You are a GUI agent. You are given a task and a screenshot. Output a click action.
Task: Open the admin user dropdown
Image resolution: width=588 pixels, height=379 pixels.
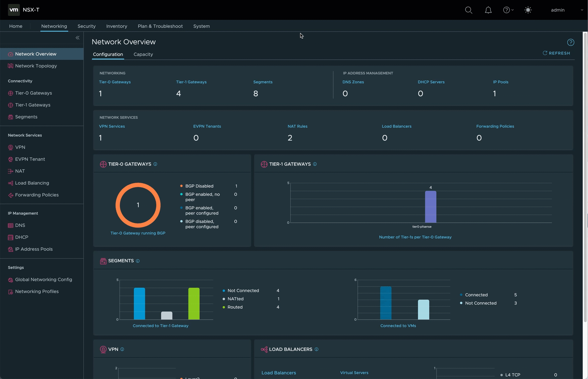[566, 10]
